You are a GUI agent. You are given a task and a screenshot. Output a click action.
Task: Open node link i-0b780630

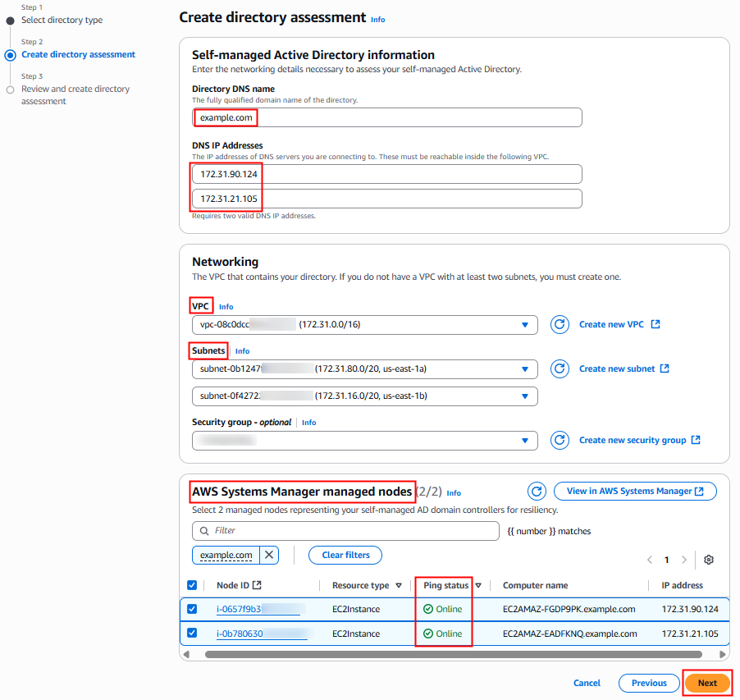pos(262,634)
